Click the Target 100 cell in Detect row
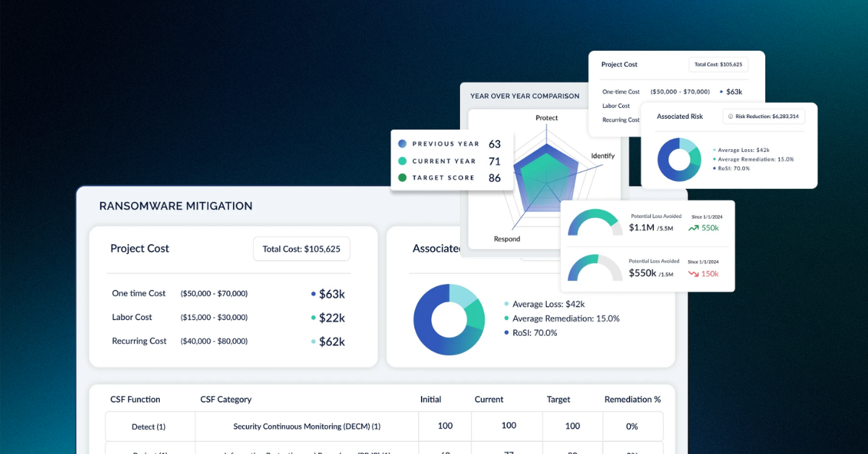Image resolution: width=868 pixels, height=454 pixels. (573, 426)
